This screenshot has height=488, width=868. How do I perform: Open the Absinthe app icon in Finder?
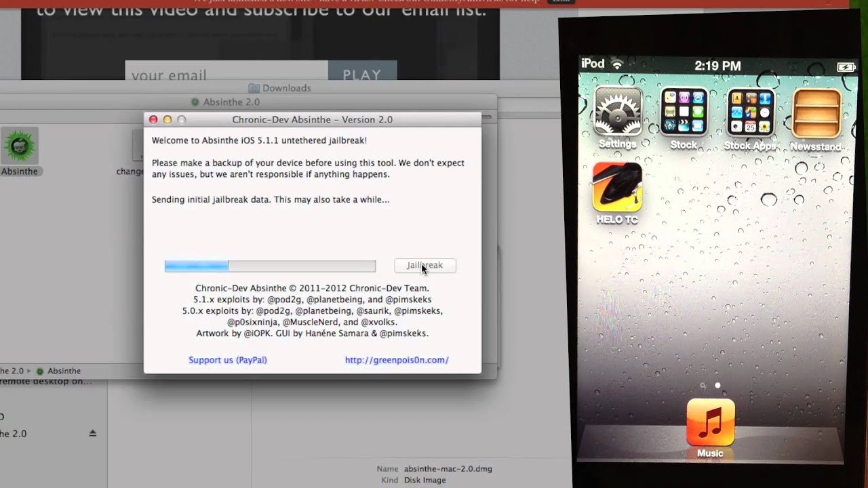(x=20, y=146)
